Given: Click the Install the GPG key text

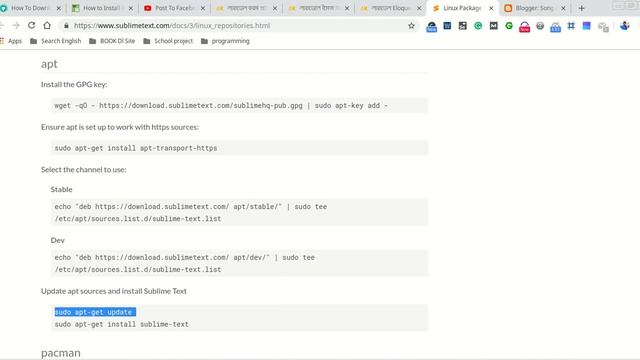Looking at the screenshot, I should click(x=74, y=84).
